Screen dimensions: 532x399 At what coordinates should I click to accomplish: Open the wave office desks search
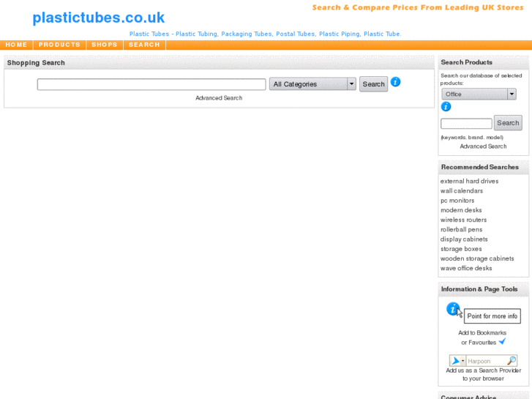(x=466, y=268)
